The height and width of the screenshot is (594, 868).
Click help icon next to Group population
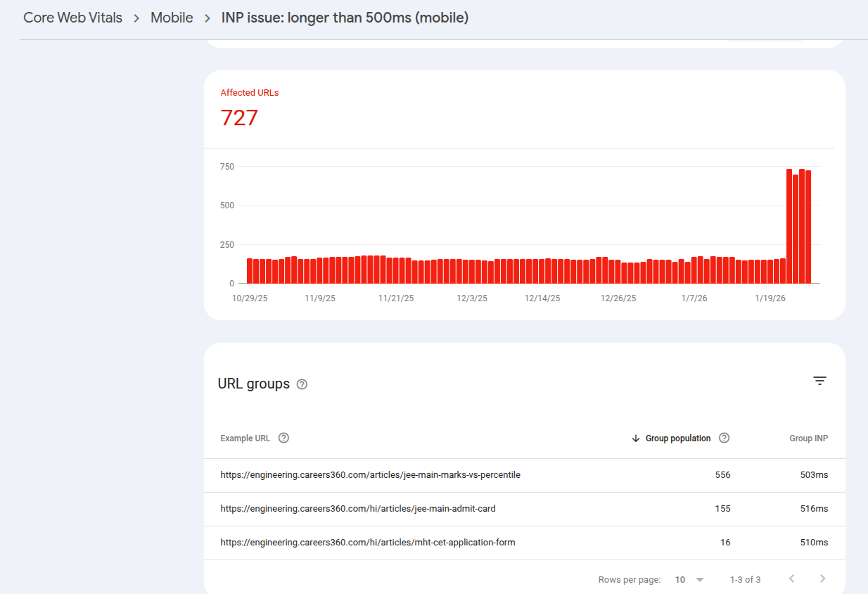coord(724,438)
